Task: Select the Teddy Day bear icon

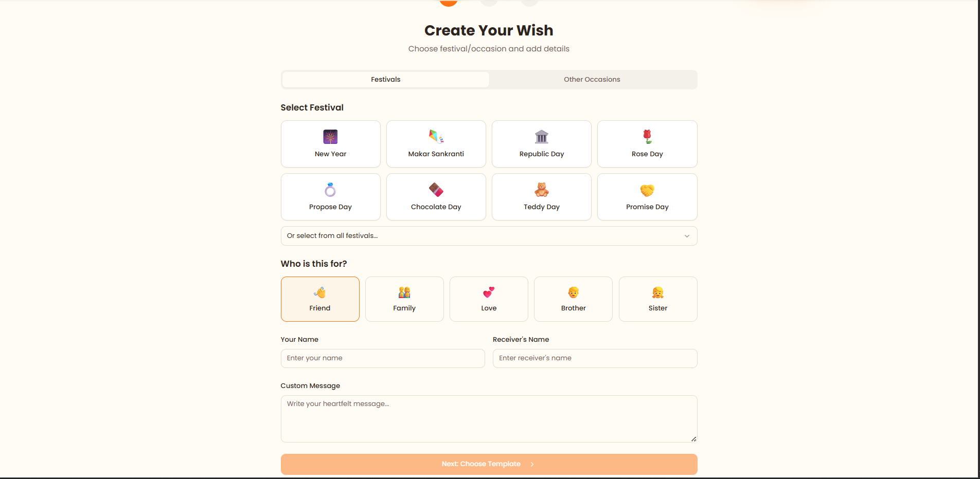Action: [x=541, y=190]
